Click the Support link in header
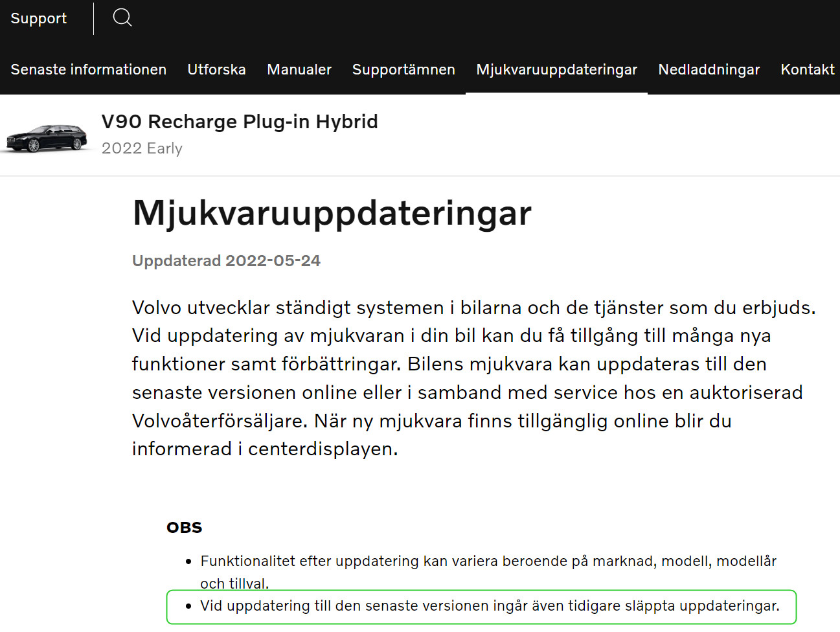Screen dimensions: 840x632 [x=39, y=18]
